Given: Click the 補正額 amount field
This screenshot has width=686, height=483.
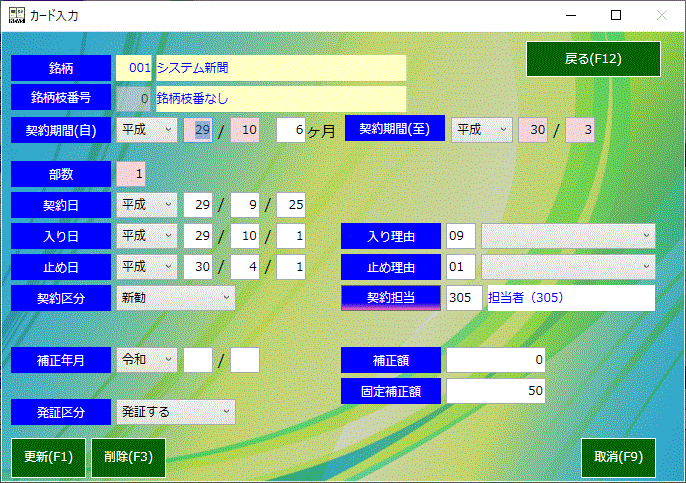Looking at the screenshot, I should 496,360.
